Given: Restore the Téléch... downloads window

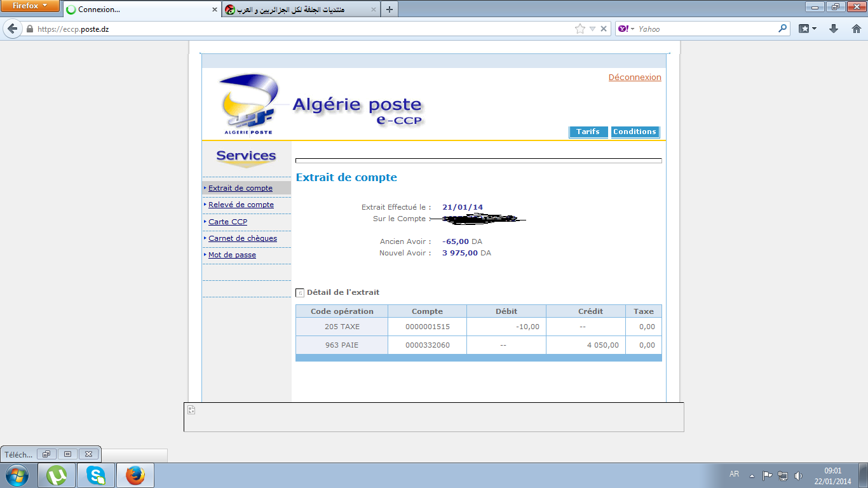Looking at the screenshot, I should (x=46, y=454).
